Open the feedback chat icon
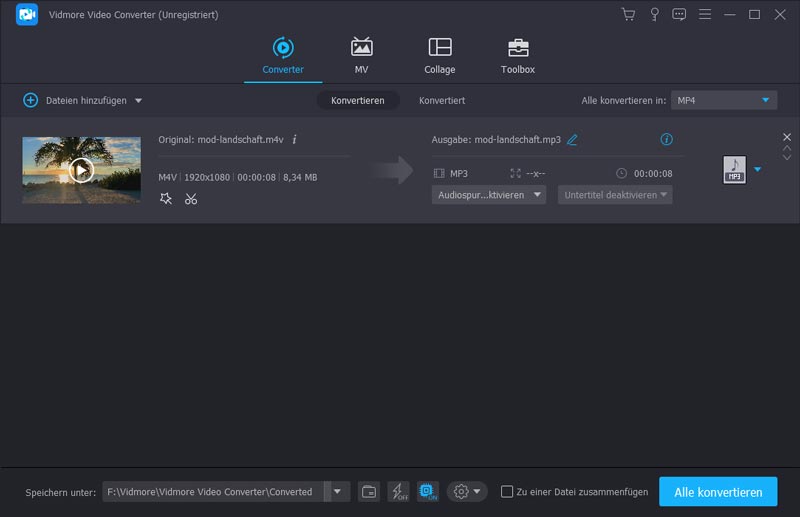Image resolution: width=800 pixels, height=517 pixels. coord(679,14)
